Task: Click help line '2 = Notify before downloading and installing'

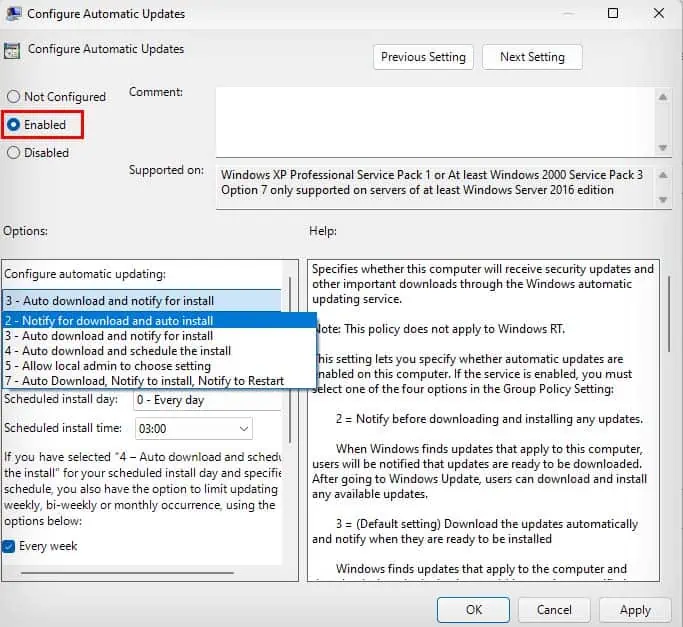Action: [x=489, y=419]
